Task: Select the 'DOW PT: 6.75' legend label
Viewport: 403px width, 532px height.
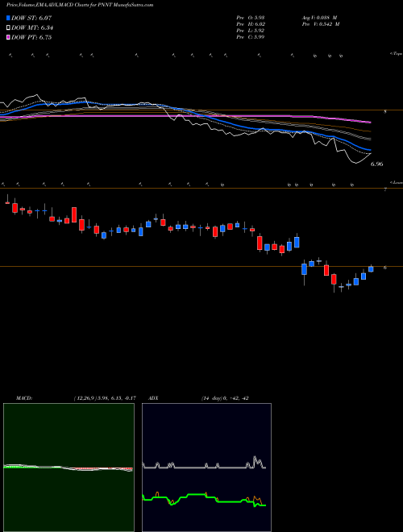Action: tap(31, 37)
